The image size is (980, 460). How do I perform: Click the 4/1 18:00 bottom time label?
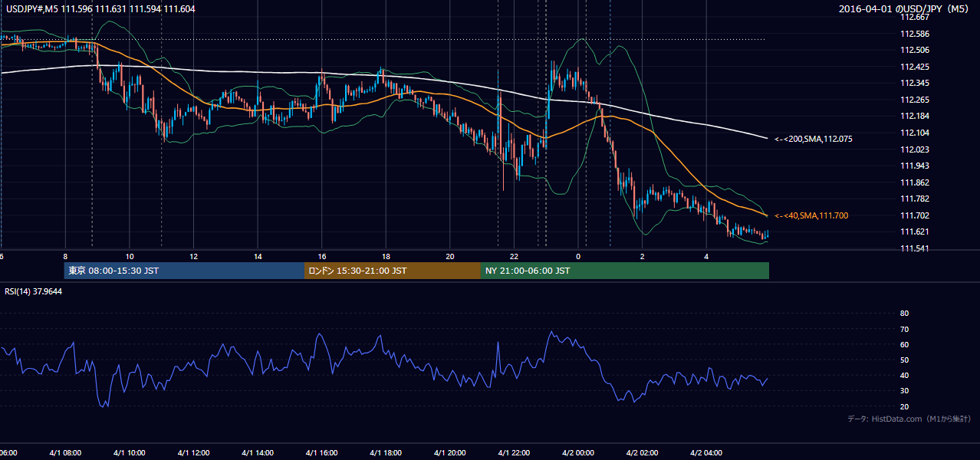[x=385, y=453]
